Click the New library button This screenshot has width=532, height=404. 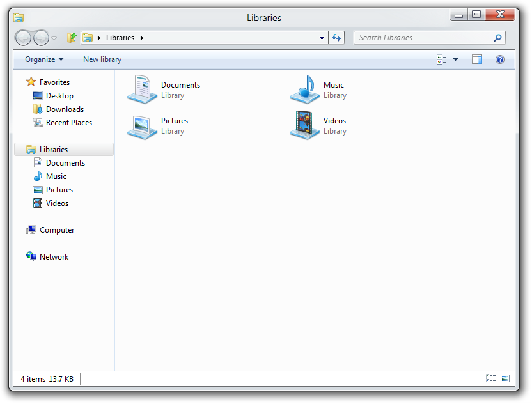[x=102, y=59]
